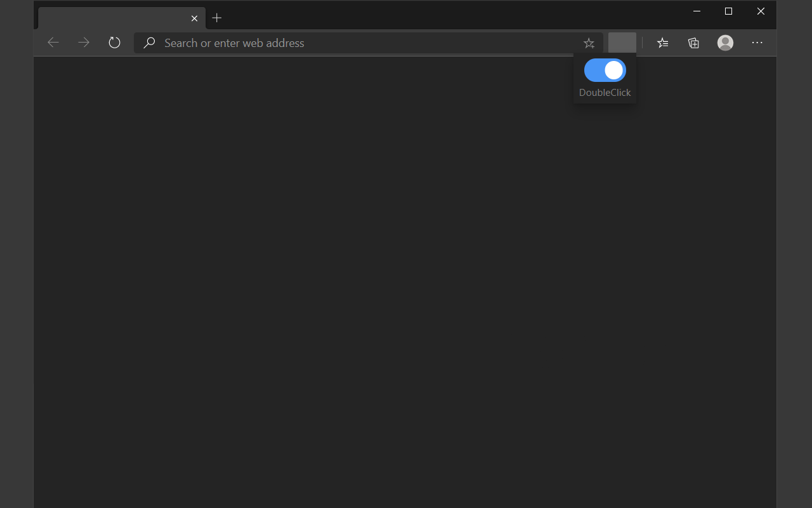Click the DoubleClick label text
812x508 pixels.
605,93
